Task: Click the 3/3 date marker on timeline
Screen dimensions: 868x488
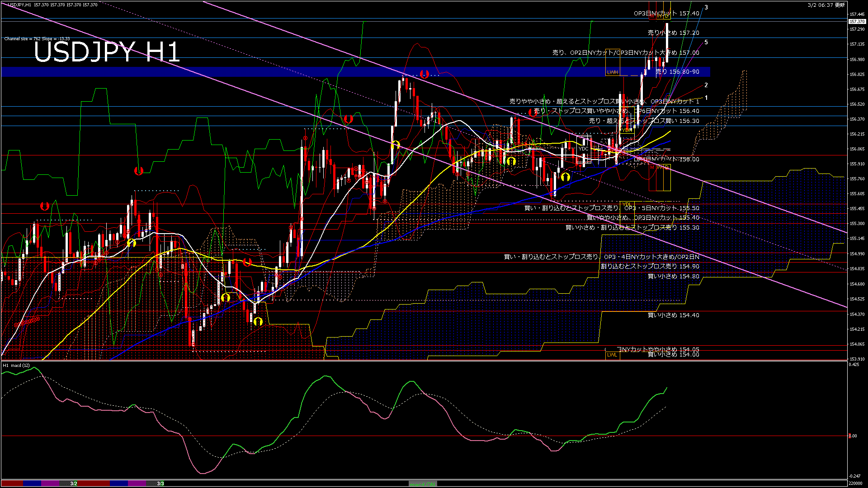Action: point(160,483)
